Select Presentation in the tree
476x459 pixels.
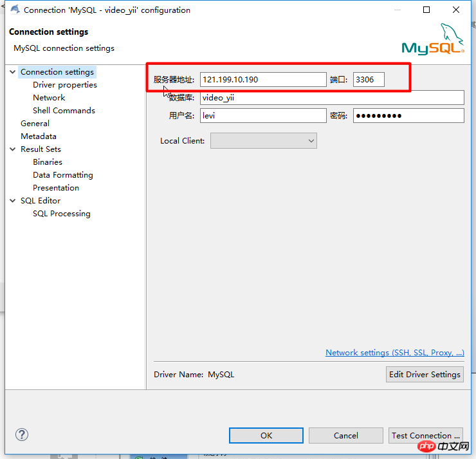point(56,188)
